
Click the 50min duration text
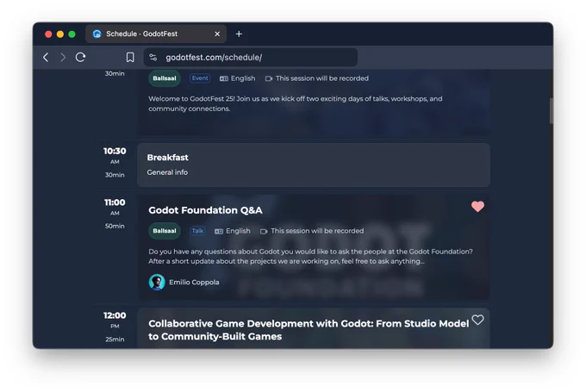coord(115,226)
